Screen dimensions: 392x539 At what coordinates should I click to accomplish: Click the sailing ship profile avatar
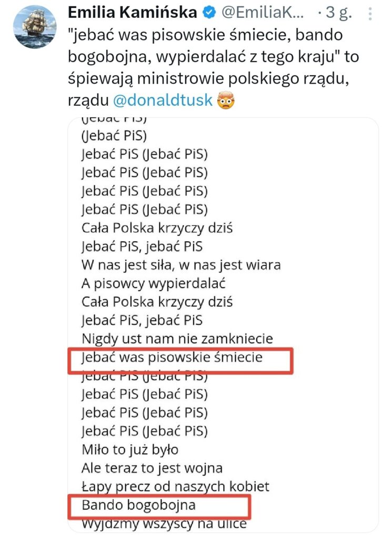35,27
